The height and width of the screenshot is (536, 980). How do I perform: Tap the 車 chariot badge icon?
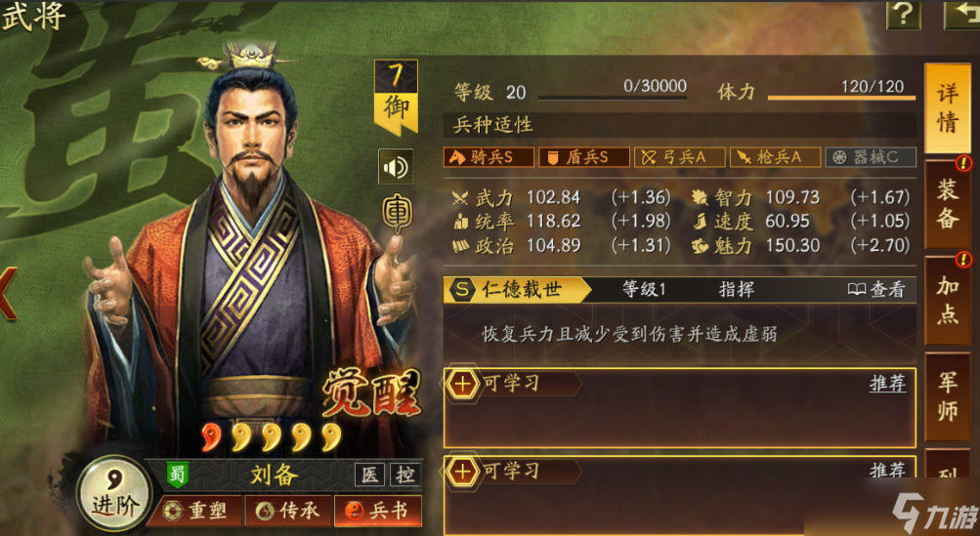[397, 214]
